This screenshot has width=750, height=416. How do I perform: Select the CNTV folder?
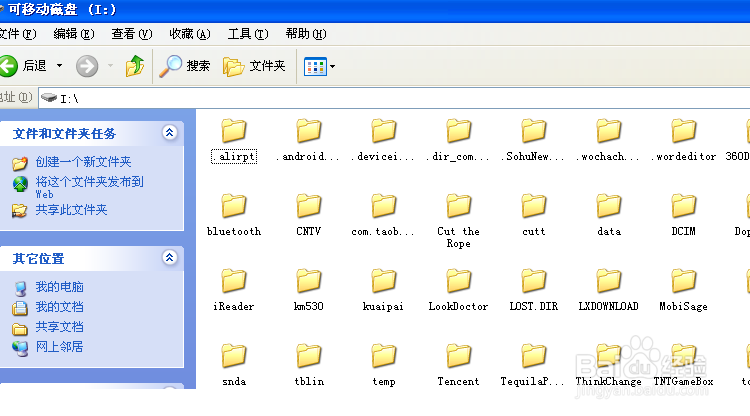pos(309,216)
